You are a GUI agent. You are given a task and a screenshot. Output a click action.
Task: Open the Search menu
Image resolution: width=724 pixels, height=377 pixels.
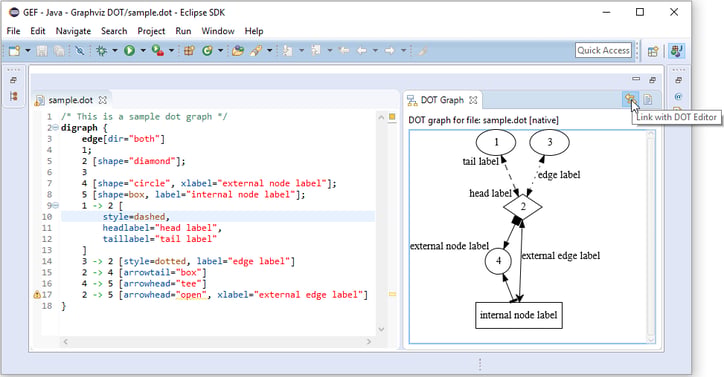114,31
